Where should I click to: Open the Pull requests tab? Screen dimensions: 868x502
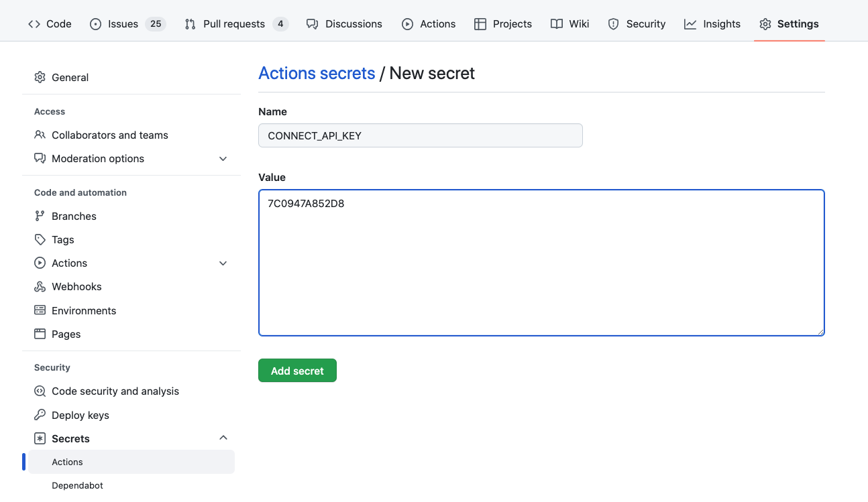234,24
